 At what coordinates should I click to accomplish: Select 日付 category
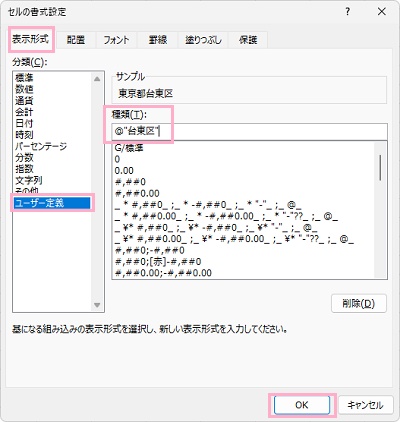coord(52,123)
